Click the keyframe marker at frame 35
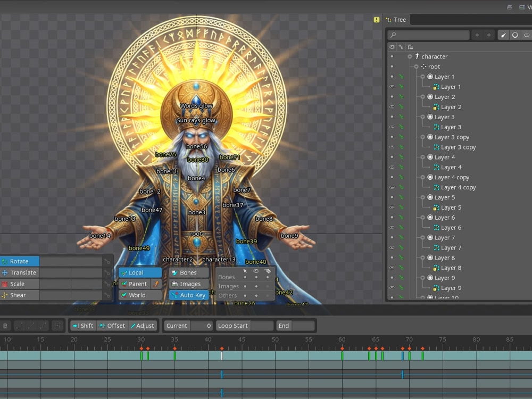 click(x=174, y=348)
